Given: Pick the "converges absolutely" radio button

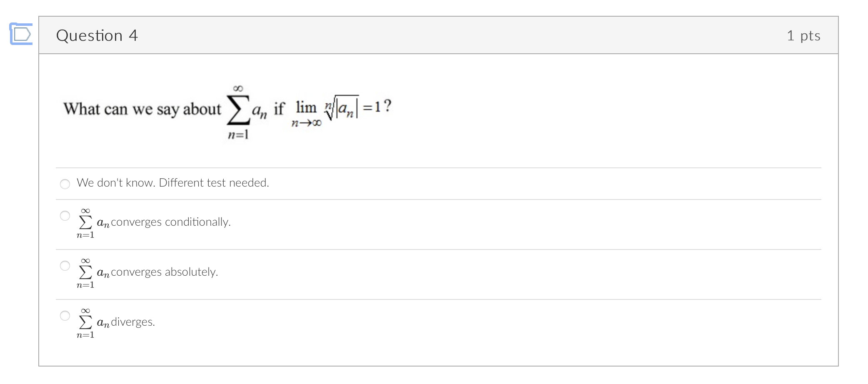Looking at the screenshot, I should (x=65, y=265).
